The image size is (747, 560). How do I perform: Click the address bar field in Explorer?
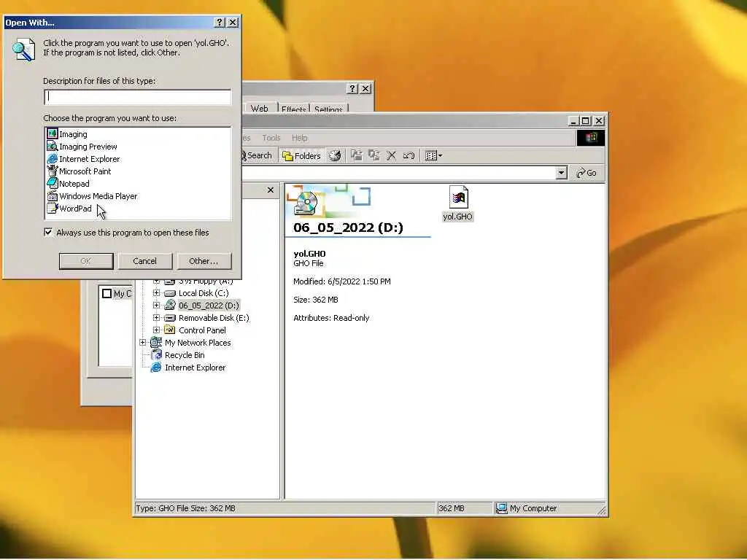point(399,173)
